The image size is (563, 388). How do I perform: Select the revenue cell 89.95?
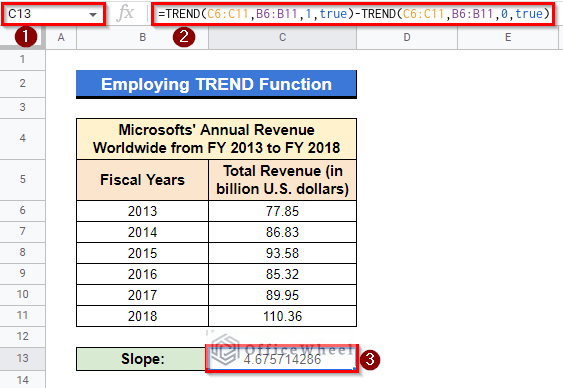pyautogui.click(x=283, y=295)
